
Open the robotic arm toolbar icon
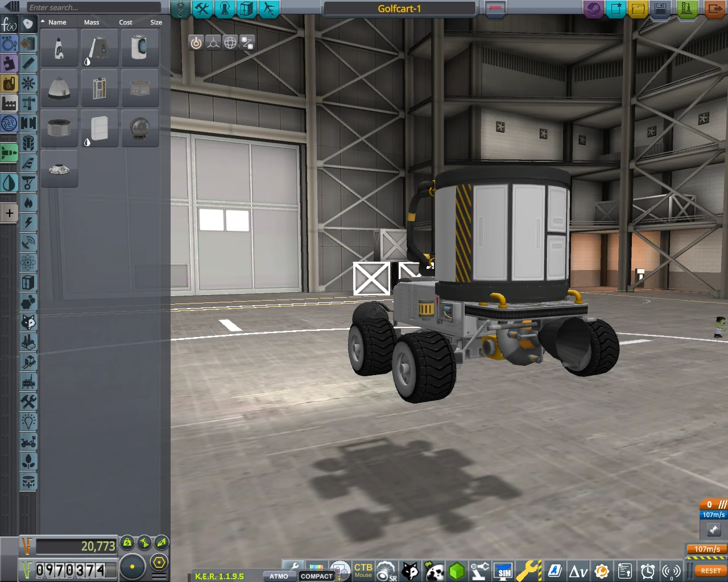pyautogui.click(x=479, y=571)
